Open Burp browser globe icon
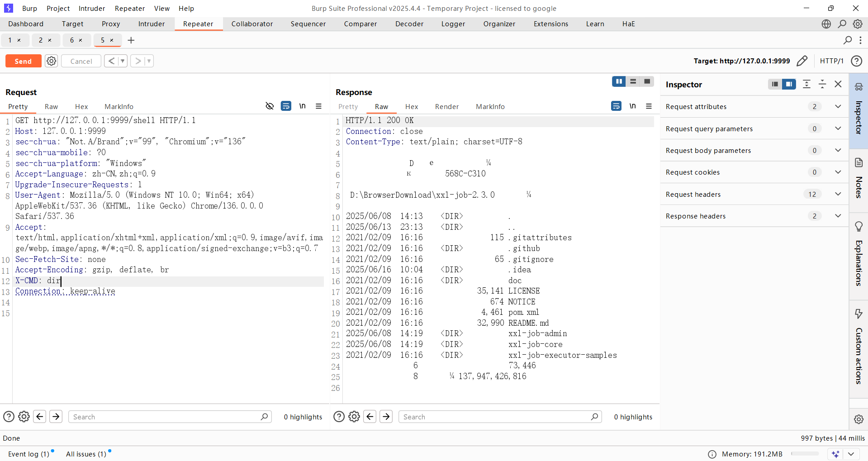This screenshot has width=868, height=461. click(x=826, y=24)
